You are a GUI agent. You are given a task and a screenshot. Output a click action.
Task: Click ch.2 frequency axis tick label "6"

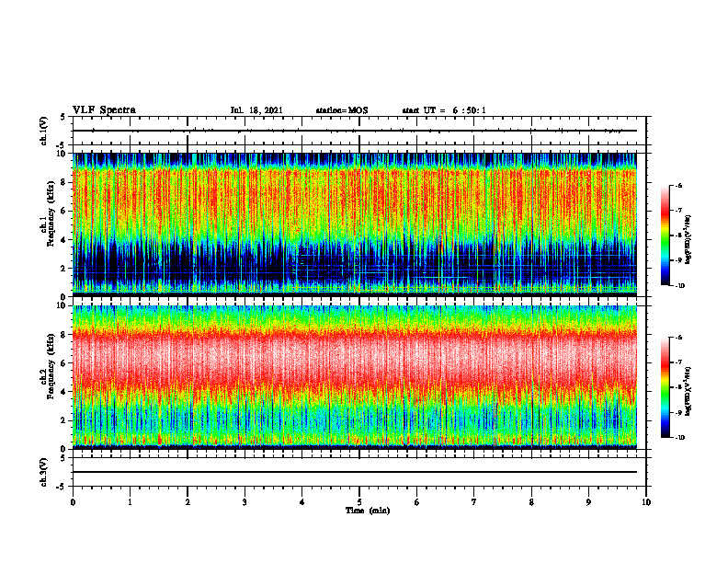click(x=64, y=363)
